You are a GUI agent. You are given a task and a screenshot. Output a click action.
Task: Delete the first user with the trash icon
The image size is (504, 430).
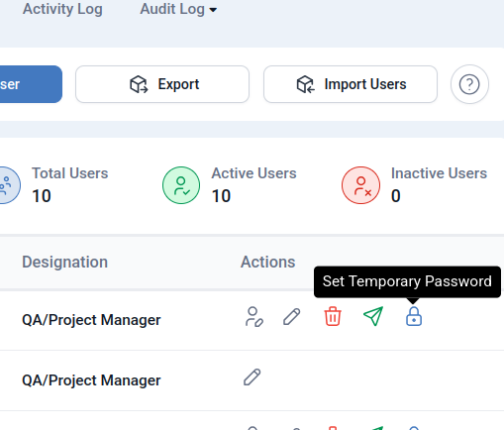point(333,316)
